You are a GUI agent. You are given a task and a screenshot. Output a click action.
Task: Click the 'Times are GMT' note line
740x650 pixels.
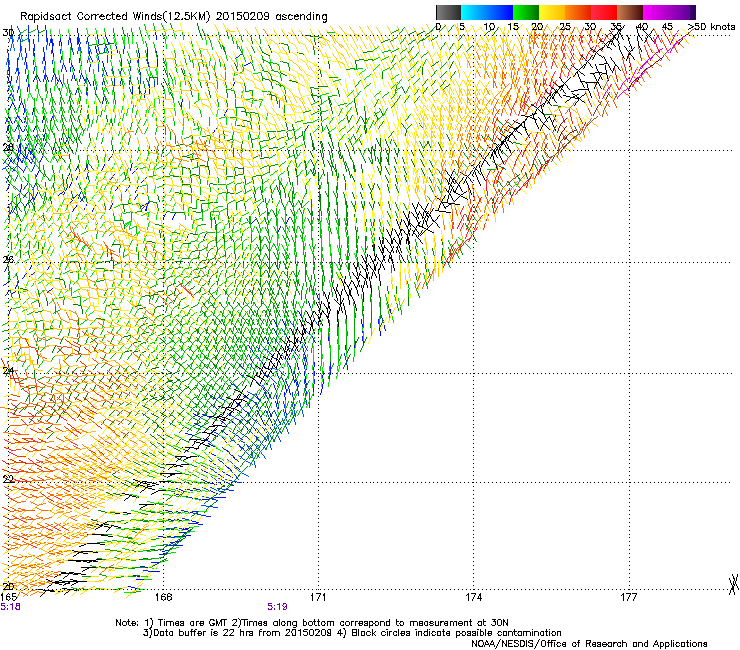pos(312,623)
